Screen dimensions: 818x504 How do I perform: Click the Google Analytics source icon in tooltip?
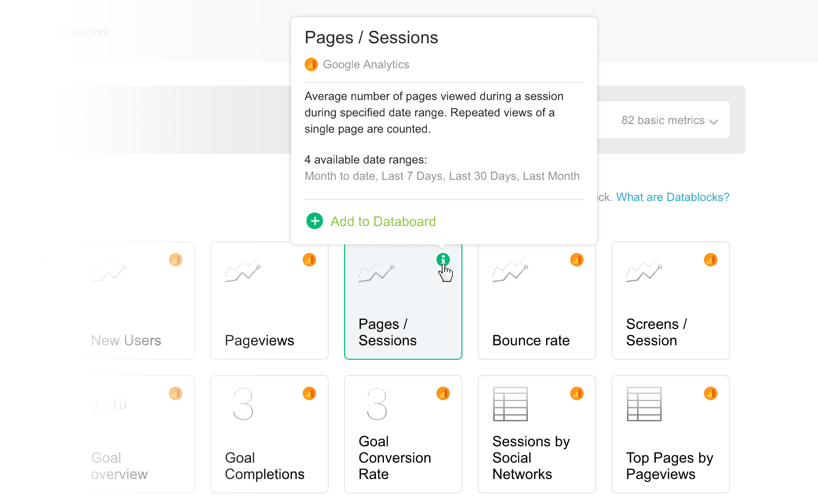click(311, 64)
